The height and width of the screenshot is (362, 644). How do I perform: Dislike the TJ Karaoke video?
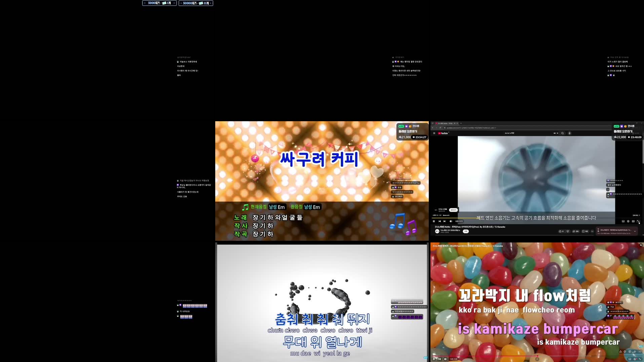click(568, 231)
